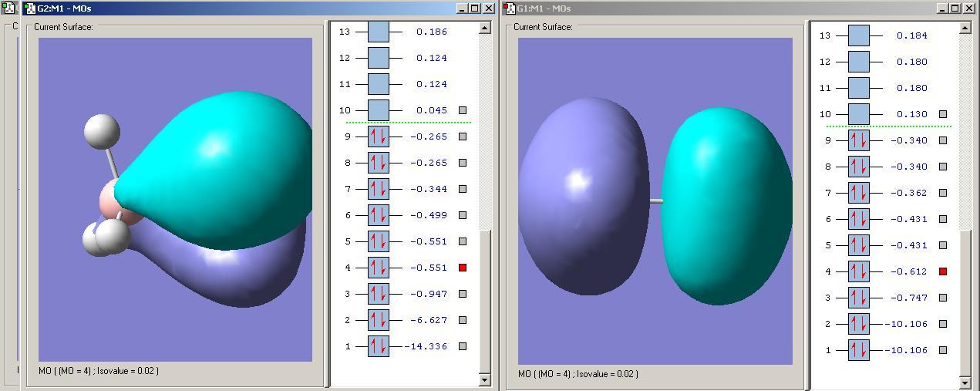
Task: Click scroll up arrow in G2:M1 orbital list
Action: pyautogui.click(x=485, y=28)
